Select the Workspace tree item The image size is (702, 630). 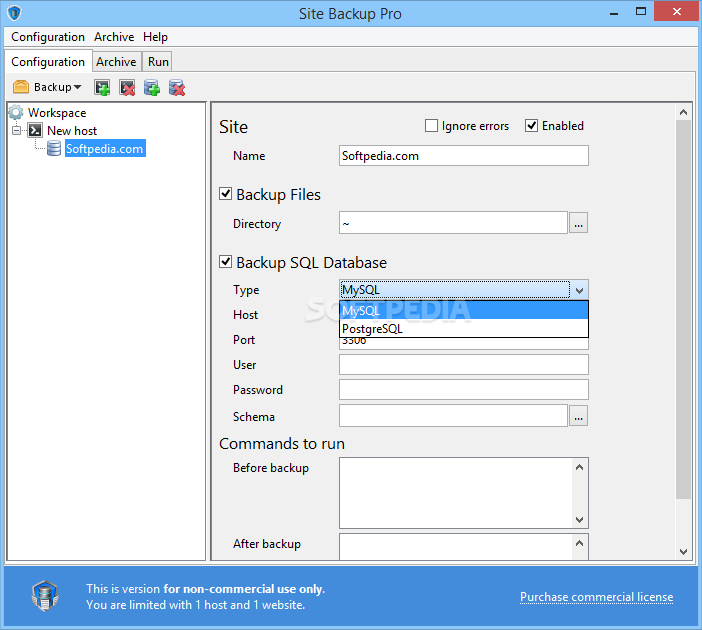pos(57,112)
